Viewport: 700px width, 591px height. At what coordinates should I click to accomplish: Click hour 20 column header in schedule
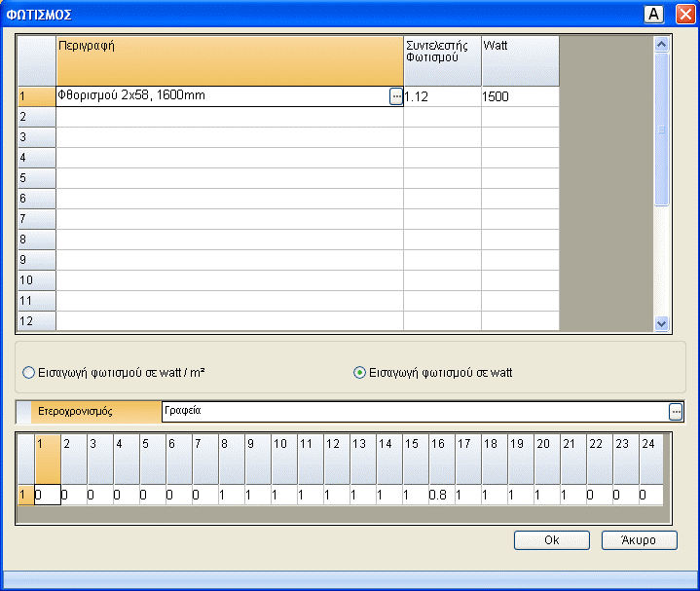point(547,460)
